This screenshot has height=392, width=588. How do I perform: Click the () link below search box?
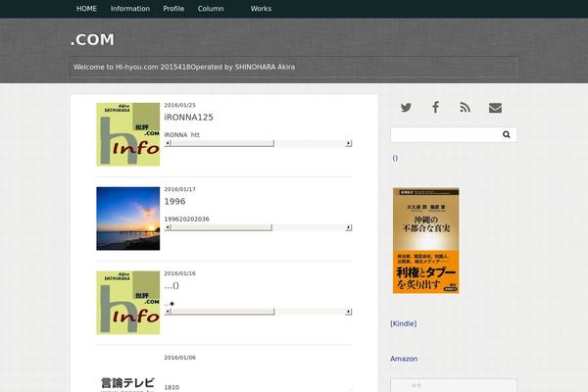(x=395, y=158)
